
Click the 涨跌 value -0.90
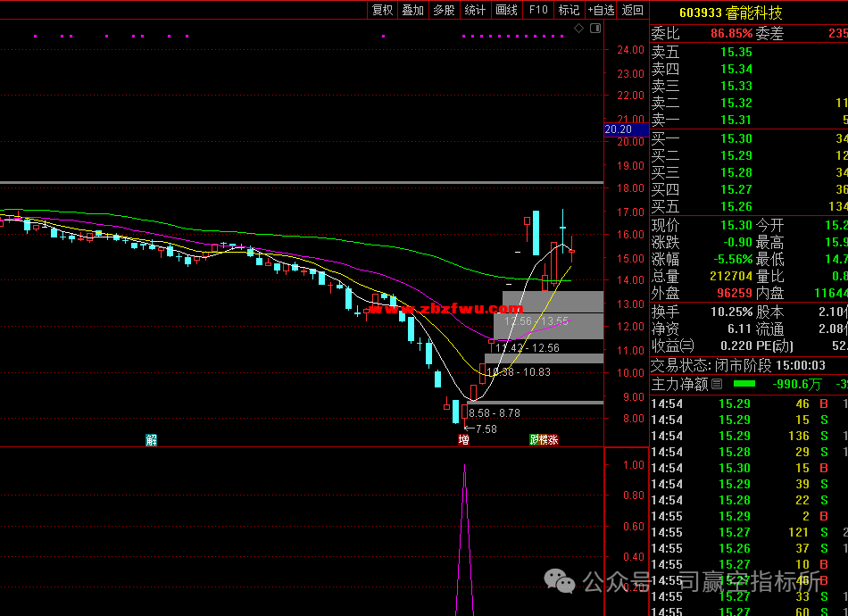click(x=737, y=242)
